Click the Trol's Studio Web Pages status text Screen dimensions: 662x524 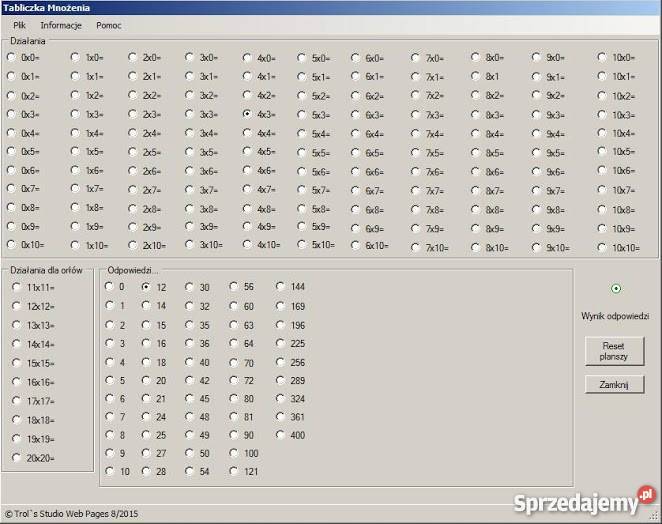(x=72, y=514)
